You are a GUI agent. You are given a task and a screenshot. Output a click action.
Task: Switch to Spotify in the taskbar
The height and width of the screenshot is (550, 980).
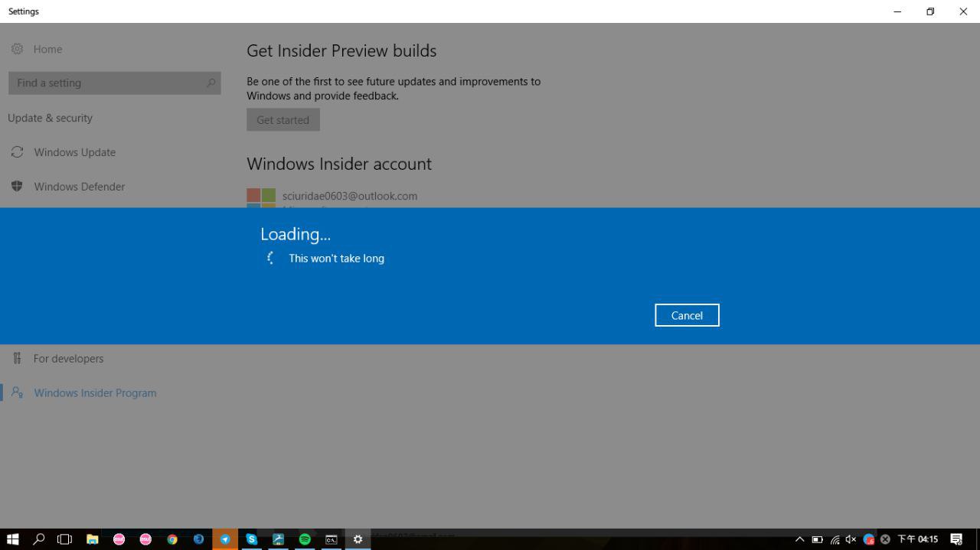(305, 539)
